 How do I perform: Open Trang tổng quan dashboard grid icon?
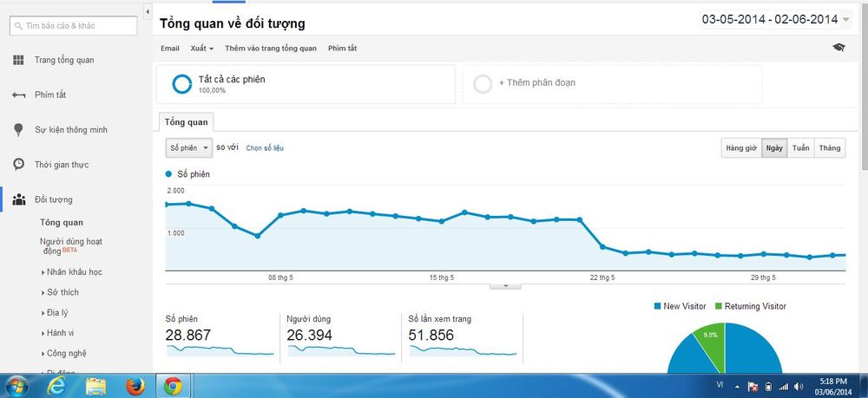click(x=18, y=60)
